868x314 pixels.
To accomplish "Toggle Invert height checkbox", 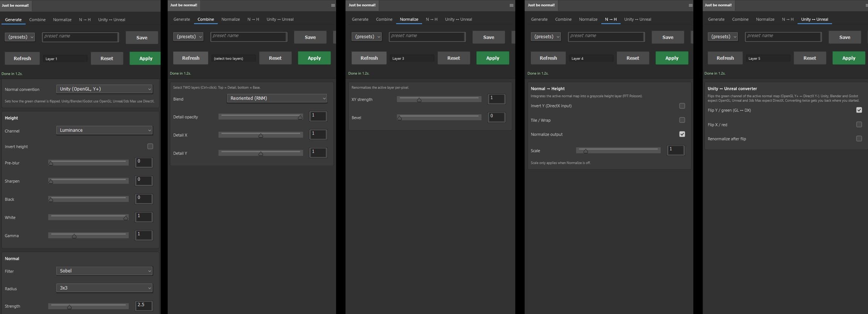I will pos(150,146).
